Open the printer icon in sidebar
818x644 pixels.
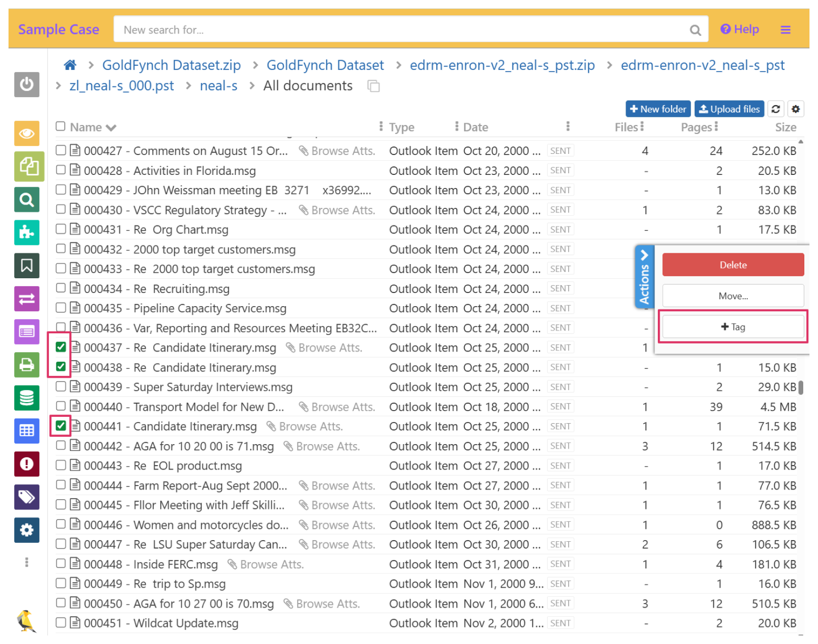pyautogui.click(x=27, y=365)
